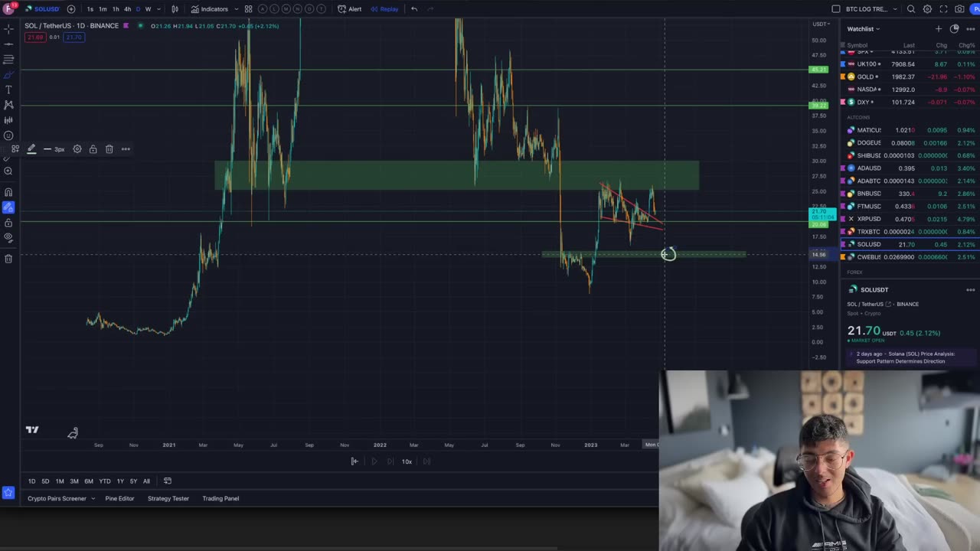Select GOLD in the watchlist

910,77
